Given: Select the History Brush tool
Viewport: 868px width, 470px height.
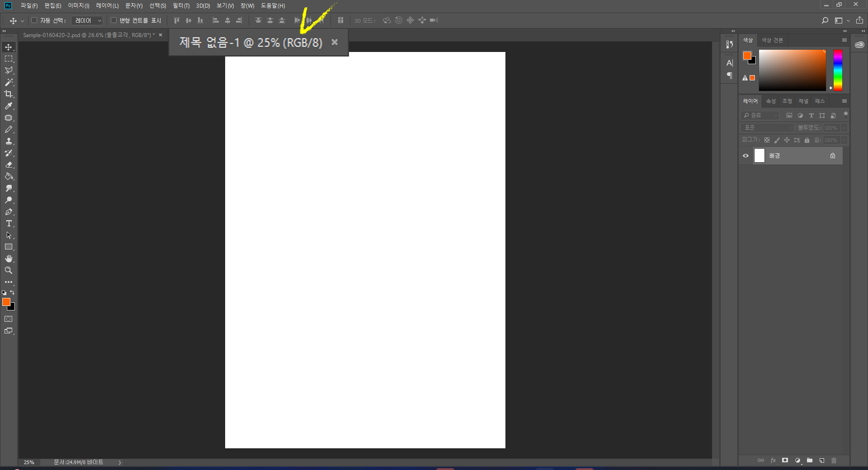Looking at the screenshot, I should (9, 153).
